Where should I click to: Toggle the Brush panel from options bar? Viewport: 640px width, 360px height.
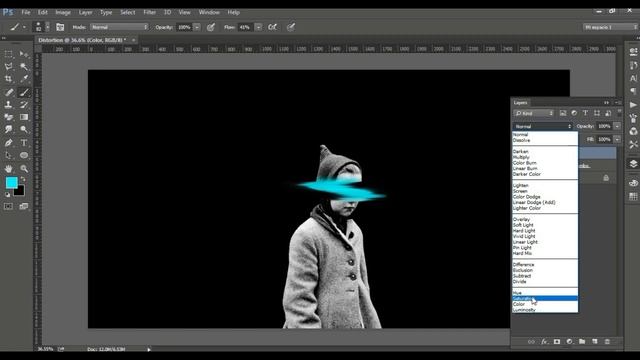pyautogui.click(x=60, y=27)
